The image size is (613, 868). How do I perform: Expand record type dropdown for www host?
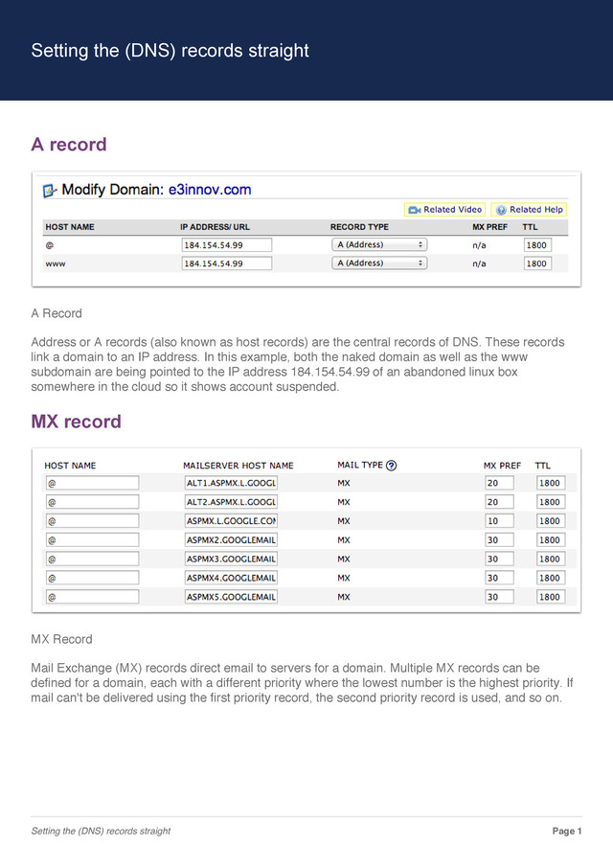pos(379,263)
